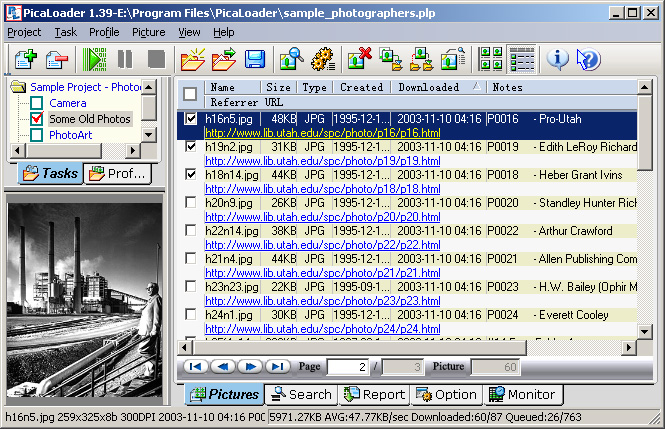The height and width of the screenshot is (429, 665).
Task: Open the Help menu
Action: click(224, 32)
